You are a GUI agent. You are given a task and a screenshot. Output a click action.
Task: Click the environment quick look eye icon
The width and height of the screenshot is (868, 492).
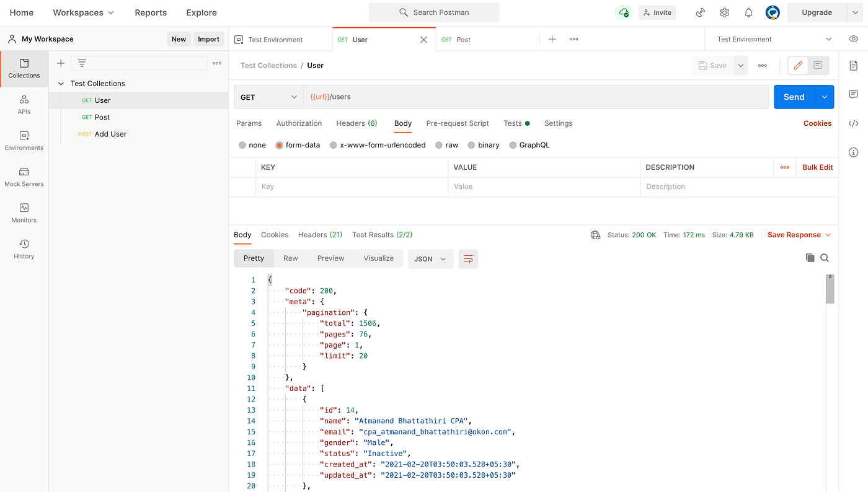[x=854, y=39]
